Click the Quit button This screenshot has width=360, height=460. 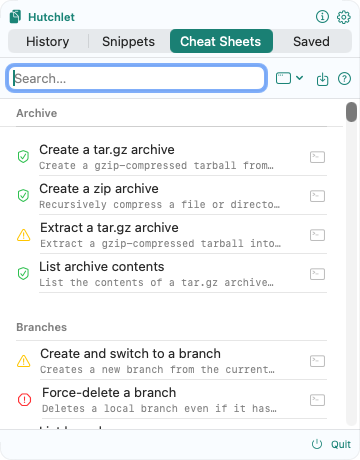tap(341, 444)
